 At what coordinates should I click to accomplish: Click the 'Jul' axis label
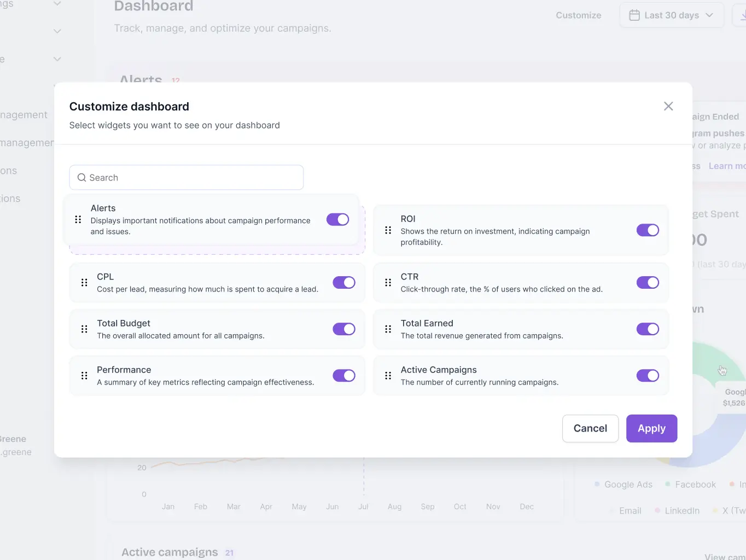click(363, 507)
